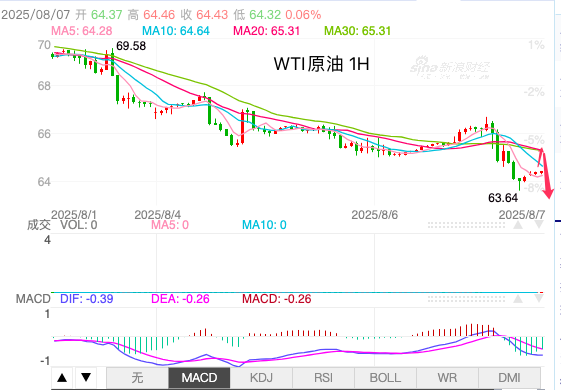Click down arrow in volume panel header
This screenshot has width=561, height=390.
[x=539, y=225]
